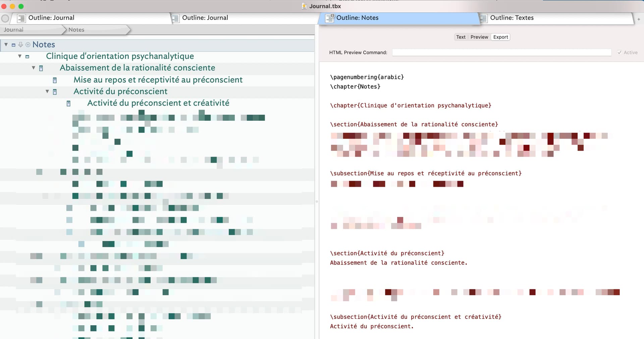Collapse the Notes outline root
The image size is (644, 339).
(6, 45)
